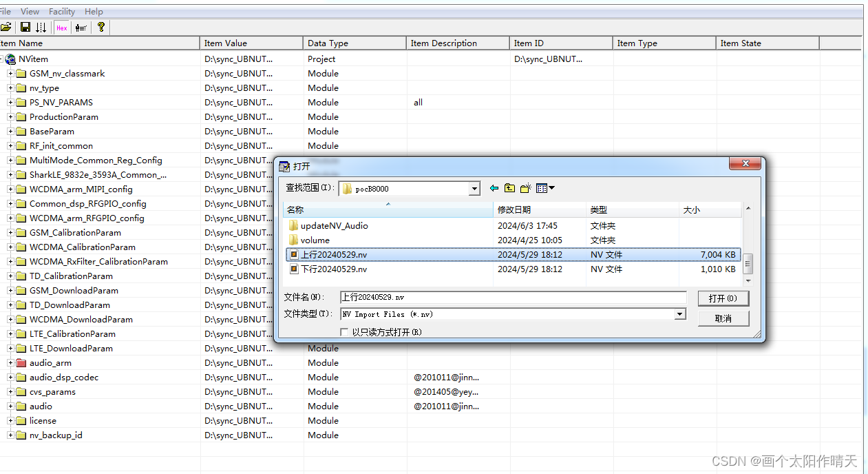Toggle the person-list item toolbar icon
This screenshot has height=474, width=868.
click(81, 28)
